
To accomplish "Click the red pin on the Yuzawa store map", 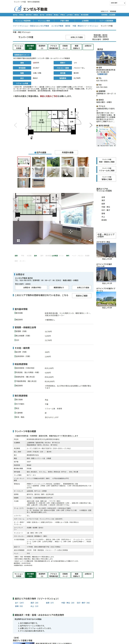I will coord(106,134).
